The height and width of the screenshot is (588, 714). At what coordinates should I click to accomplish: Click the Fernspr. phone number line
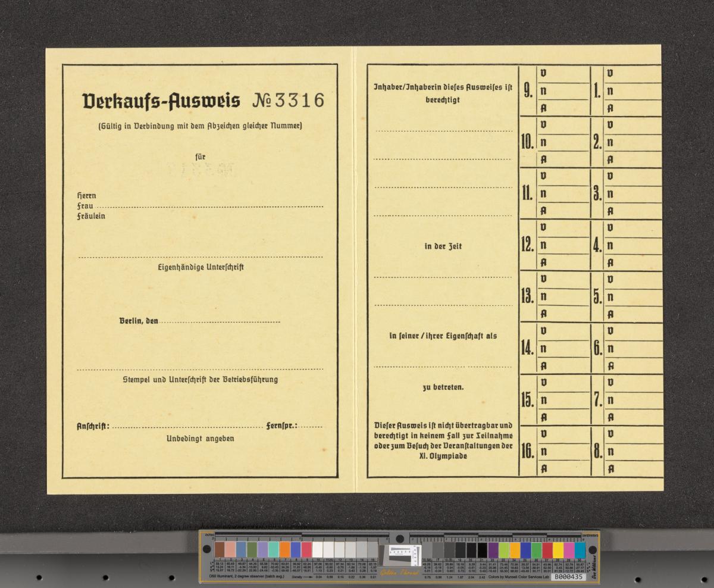311,427
